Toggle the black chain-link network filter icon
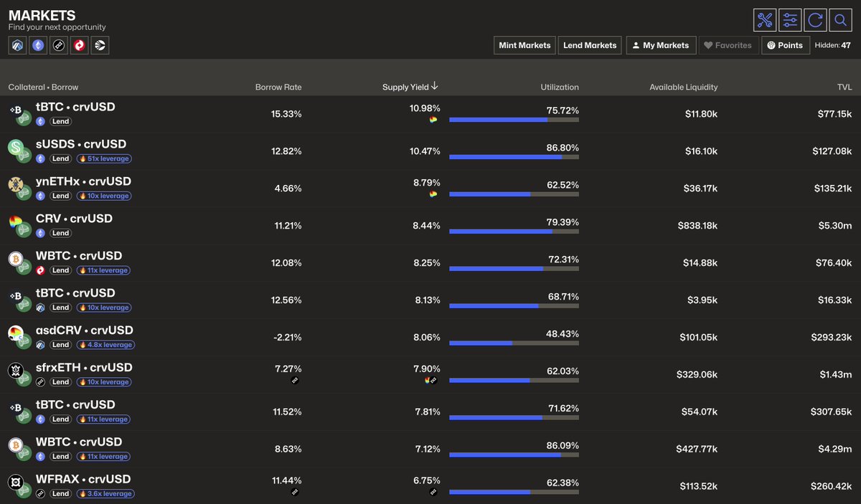This screenshot has height=504, width=861. (59, 45)
